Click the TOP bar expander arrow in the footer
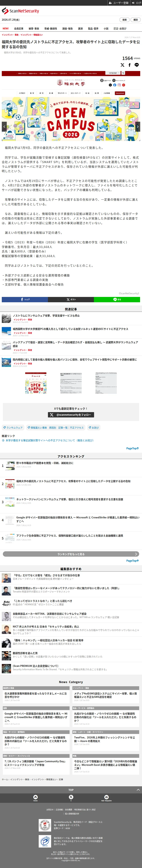Image resolution: width=142 pixels, height=868 pixels. click(x=138, y=790)
